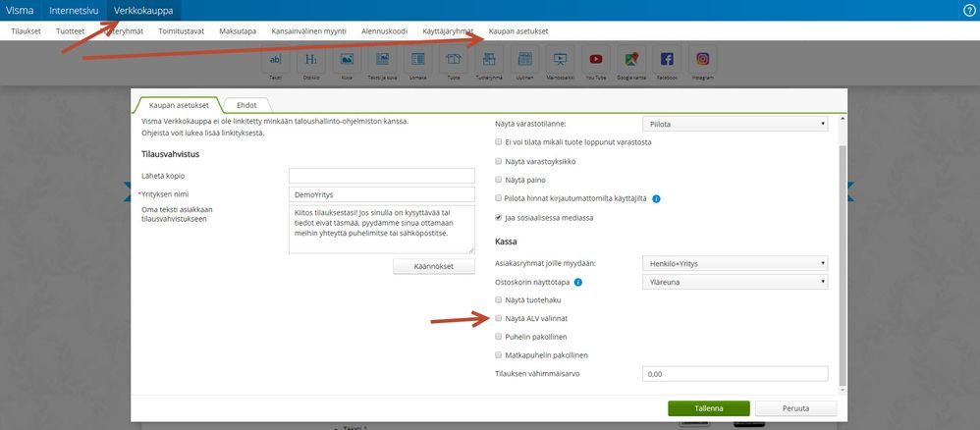Enable Näytä tuotehaku checkbox
The image size is (980, 430).
(499, 299)
